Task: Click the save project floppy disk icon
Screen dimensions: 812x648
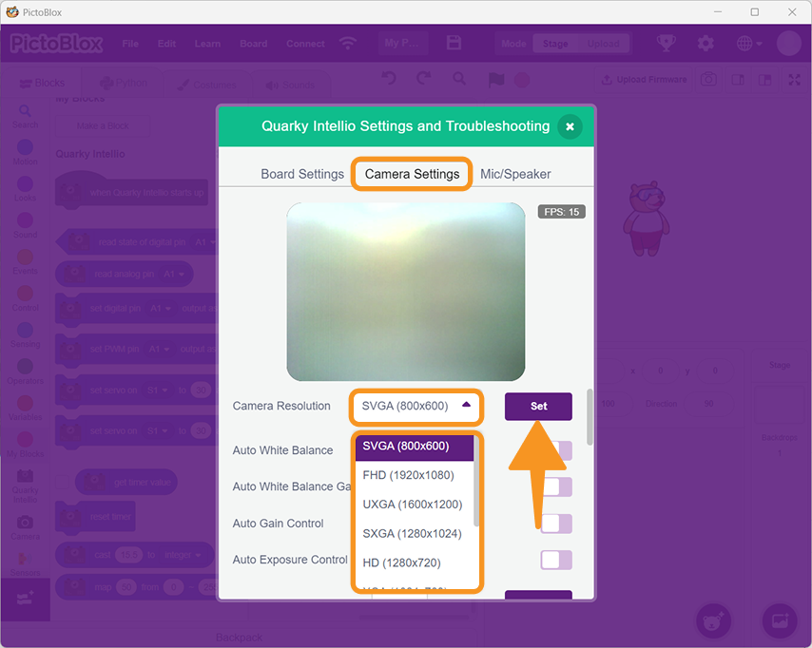Action: tap(454, 44)
